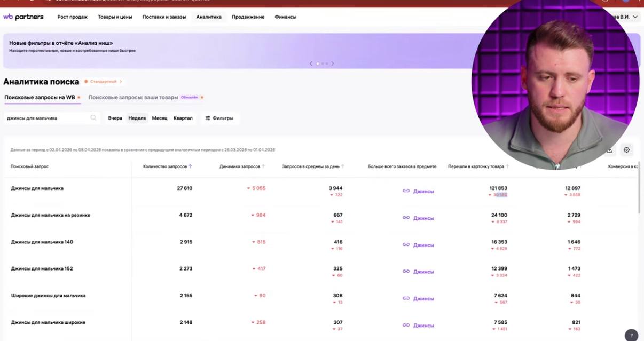Click the previous chevron on the banner carousel
This screenshot has height=341, width=644.
click(310, 62)
